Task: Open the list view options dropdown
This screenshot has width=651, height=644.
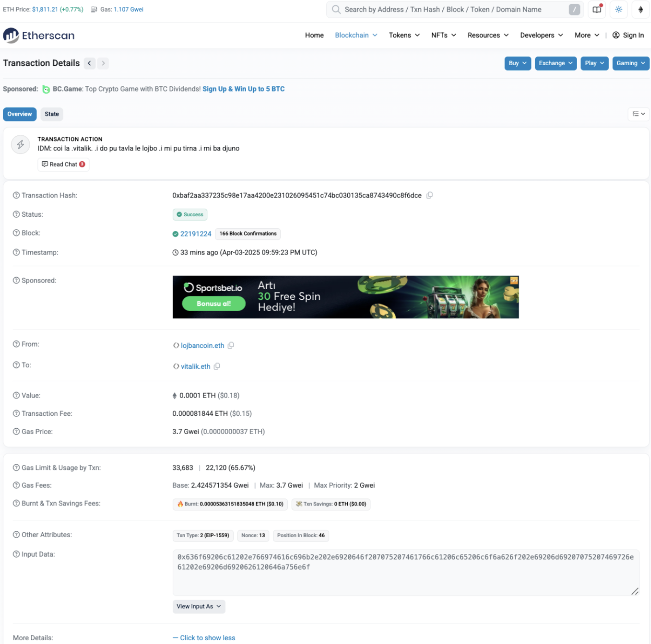Action: pos(639,114)
